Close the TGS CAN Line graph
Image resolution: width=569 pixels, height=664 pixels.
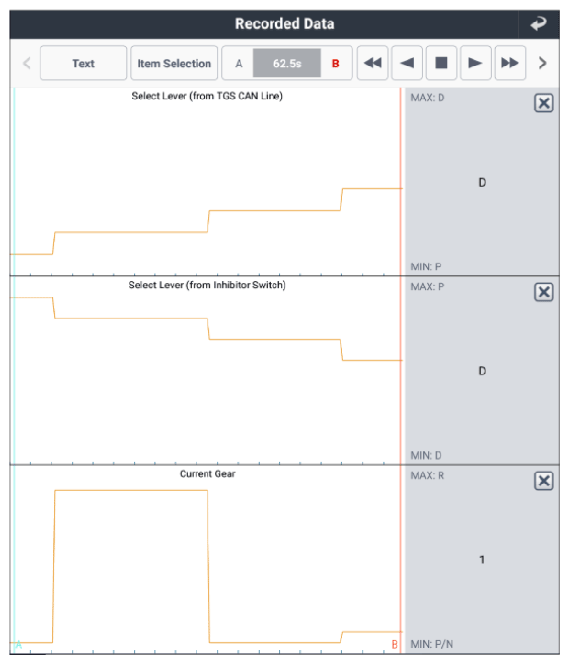pos(544,103)
